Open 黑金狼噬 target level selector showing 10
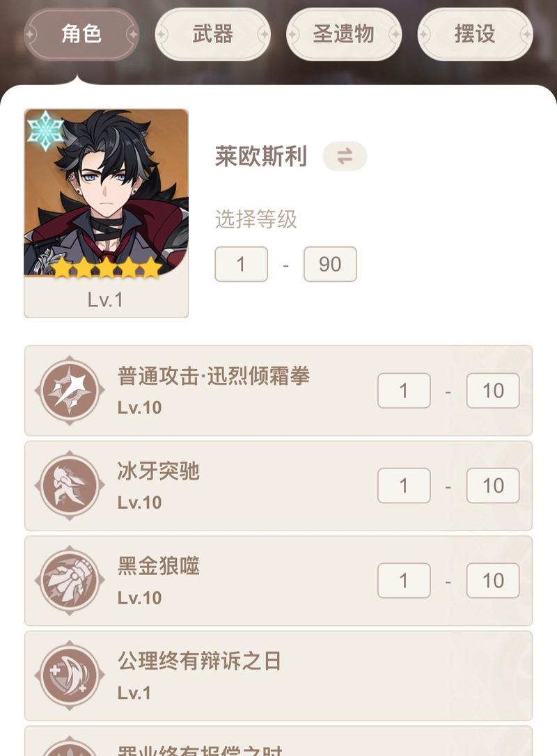This screenshot has width=557, height=756. pyautogui.click(x=493, y=581)
